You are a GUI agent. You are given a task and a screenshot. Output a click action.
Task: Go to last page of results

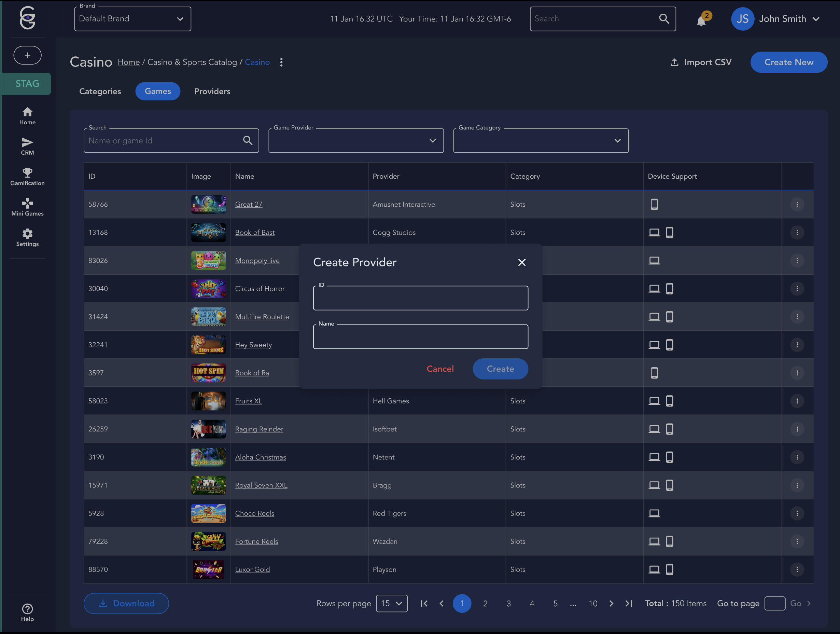629,603
